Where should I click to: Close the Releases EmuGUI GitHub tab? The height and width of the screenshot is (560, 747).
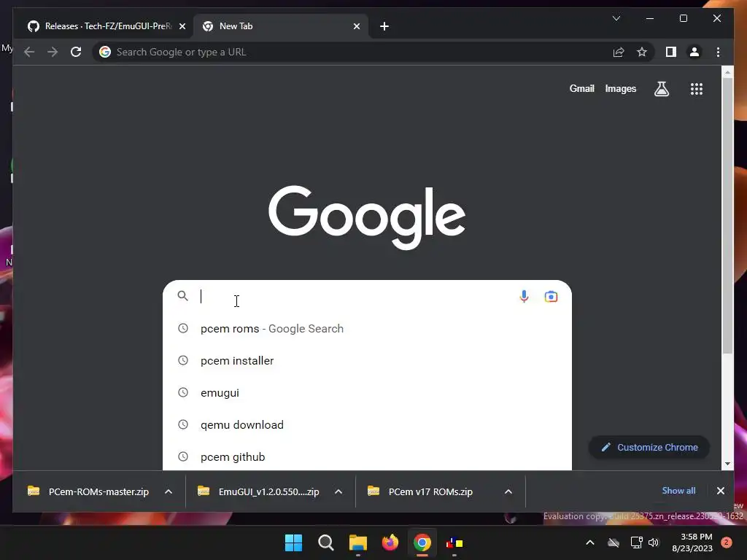[182, 26]
